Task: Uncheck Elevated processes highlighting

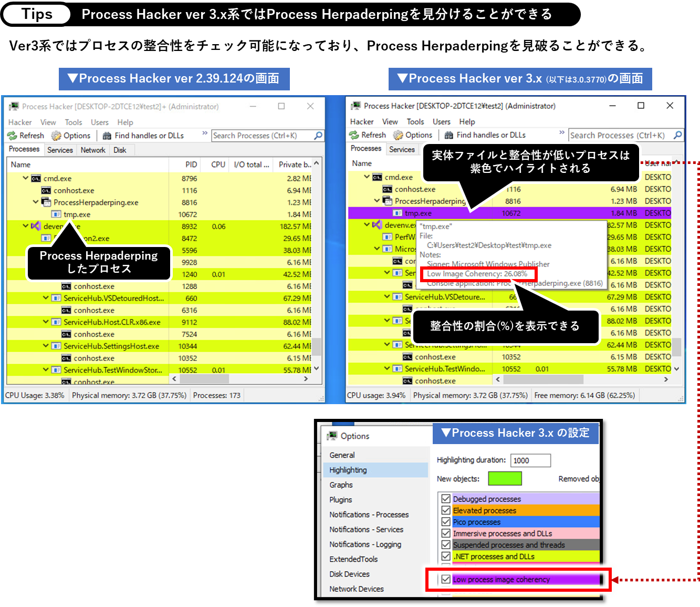Action: pyautogui.click(x=446, y=510)
